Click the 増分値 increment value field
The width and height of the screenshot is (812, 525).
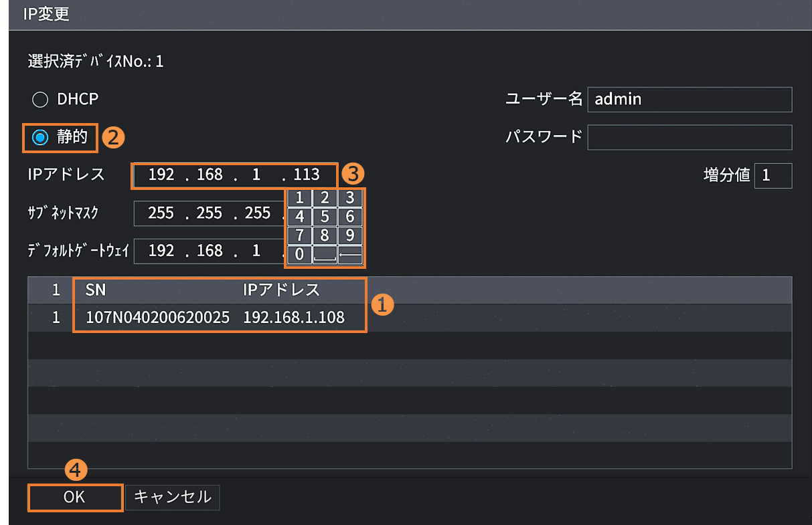pyautogui.click(x=773, y=175)
